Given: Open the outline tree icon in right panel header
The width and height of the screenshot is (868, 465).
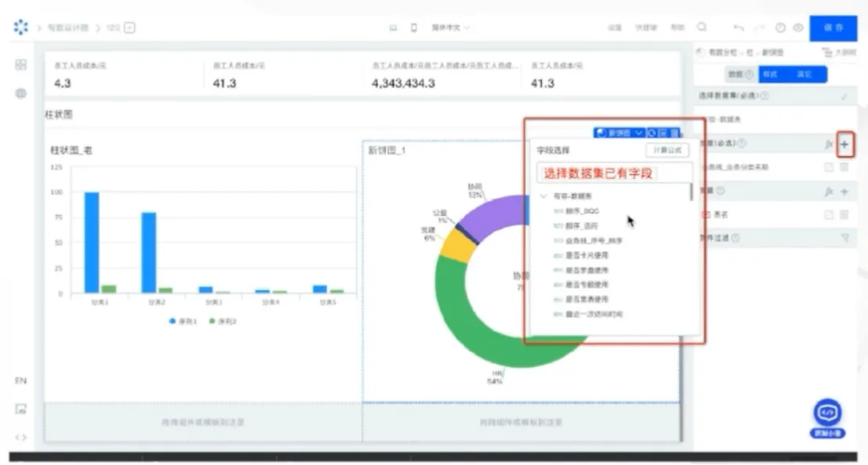Looking at the screenshot, I should [827, 52].
